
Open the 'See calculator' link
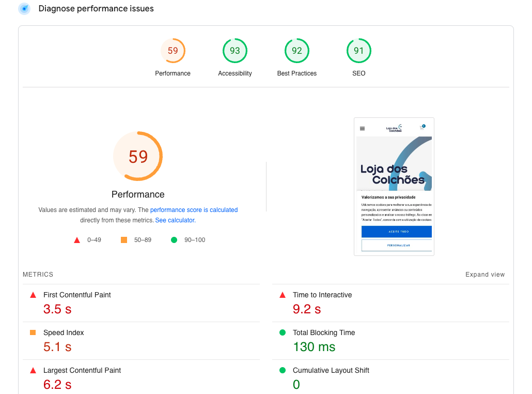(x=175, y=220)
